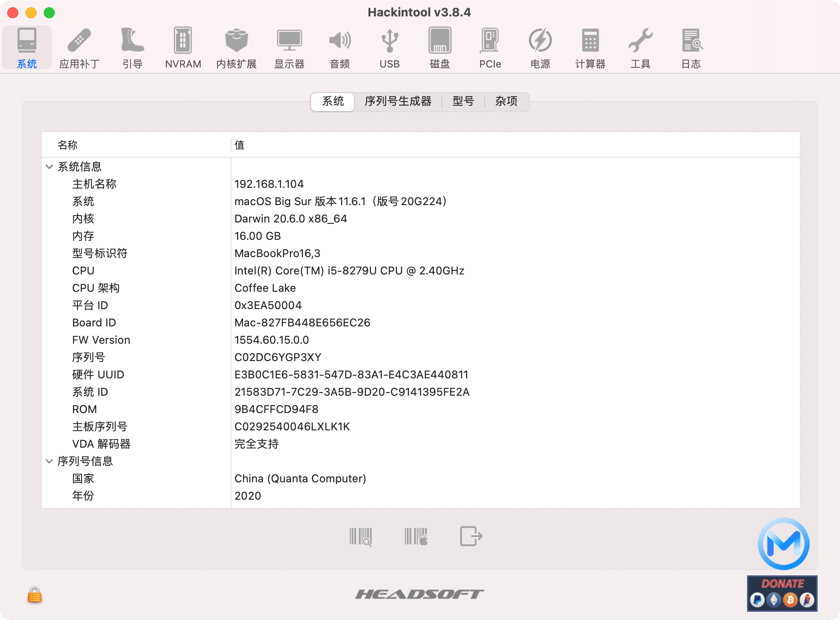Select the ROM row
This screenshot has height=620, width=840.
click(x=420, y=409)
